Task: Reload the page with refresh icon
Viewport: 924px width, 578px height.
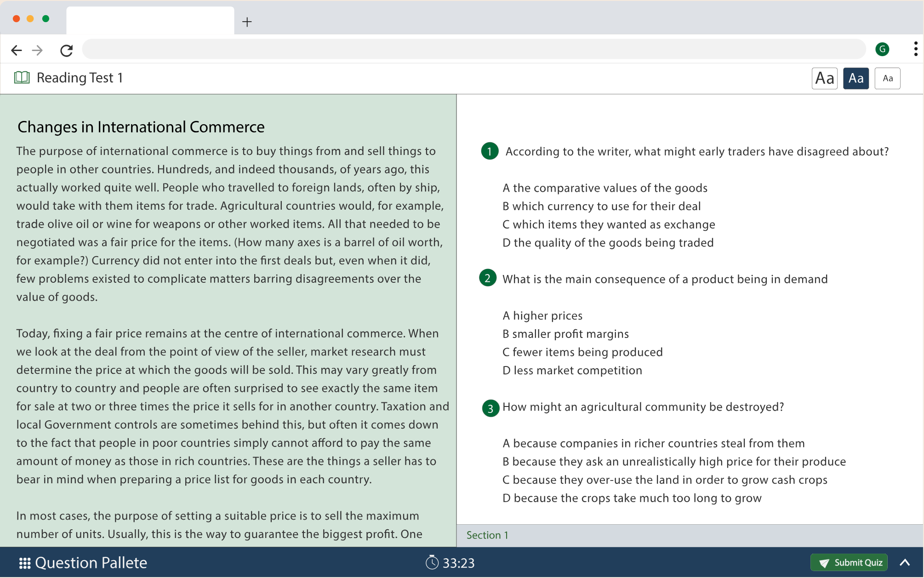Action: tap(67, 50)
